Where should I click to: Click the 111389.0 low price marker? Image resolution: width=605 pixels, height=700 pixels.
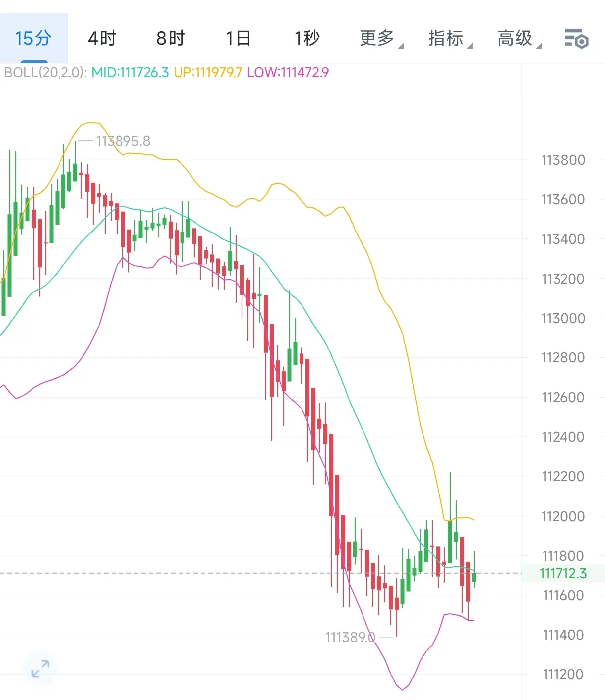tap(350, 637)
